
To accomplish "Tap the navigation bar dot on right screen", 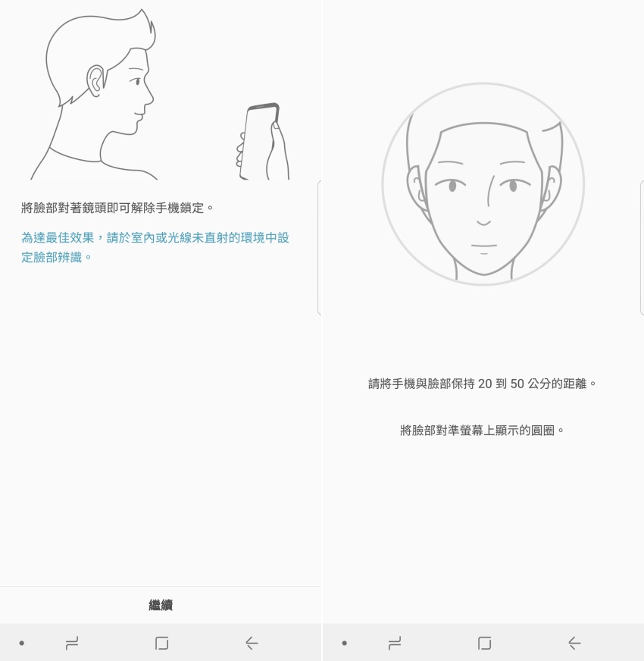I will pyautogui.click(x=344, y=644).
